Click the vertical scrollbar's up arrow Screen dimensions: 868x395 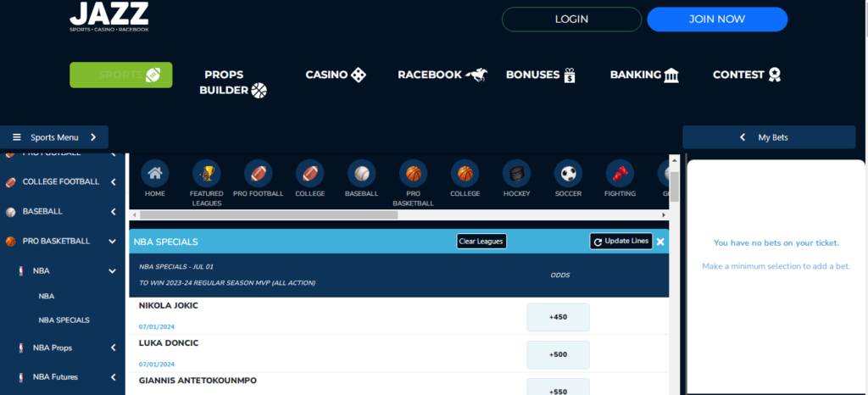pyautogui.click(x=674, y=159)
